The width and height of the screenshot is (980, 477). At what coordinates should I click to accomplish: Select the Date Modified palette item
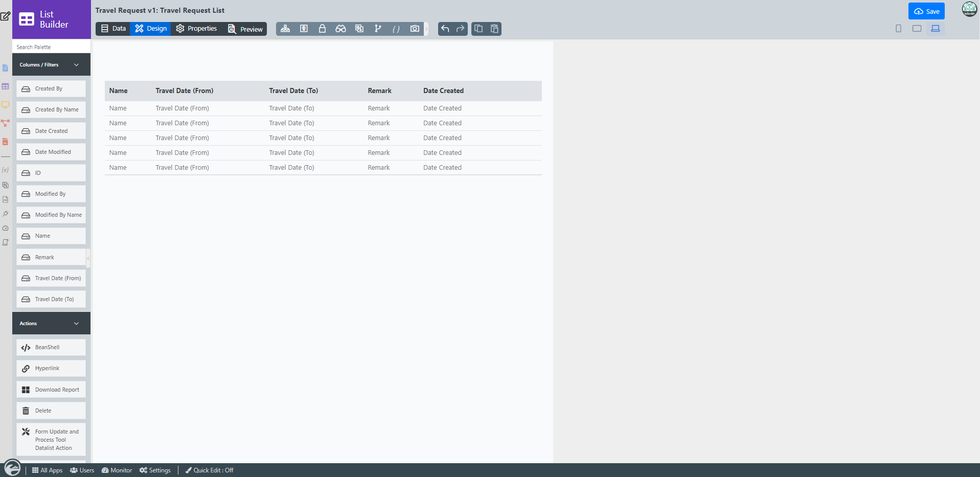pos(51,152)
